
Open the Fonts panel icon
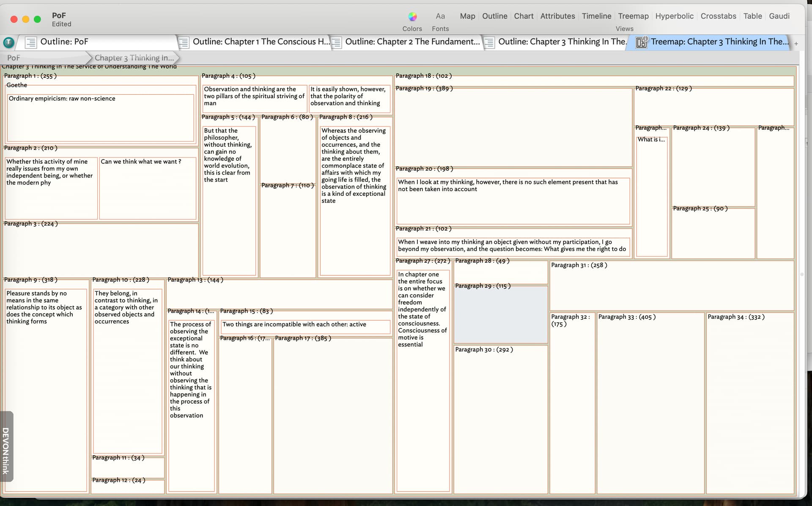click(440, 16)
